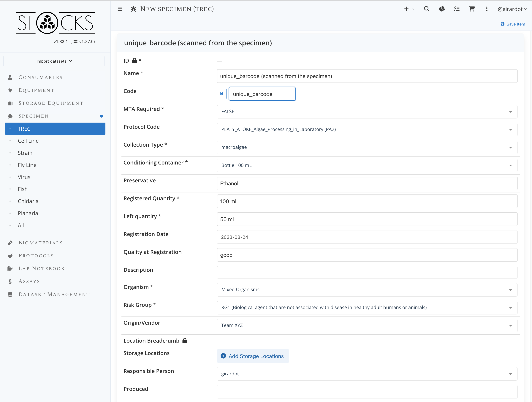Click the STOCKS logo
The height and width of the screenshot is (402, 532).
click(x=55, y=23)
